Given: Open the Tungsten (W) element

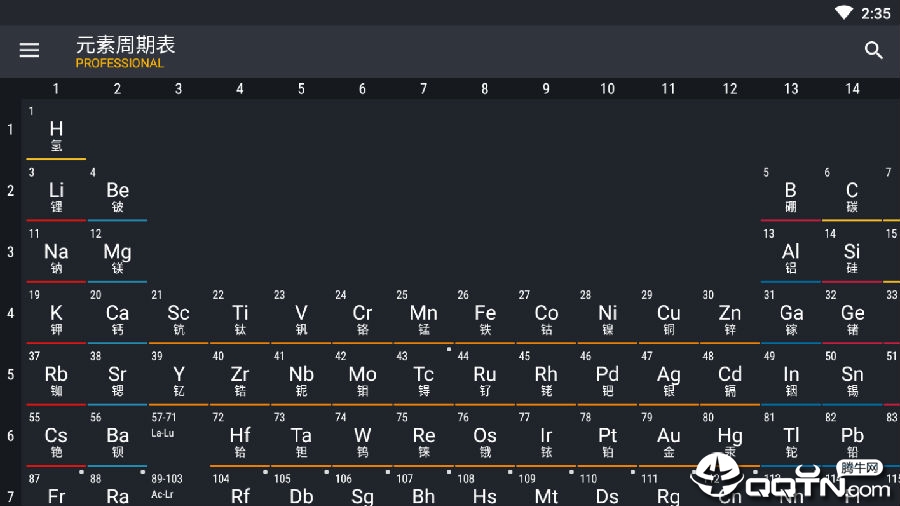Looking at the screenshot, I should [x=362, y=438].
